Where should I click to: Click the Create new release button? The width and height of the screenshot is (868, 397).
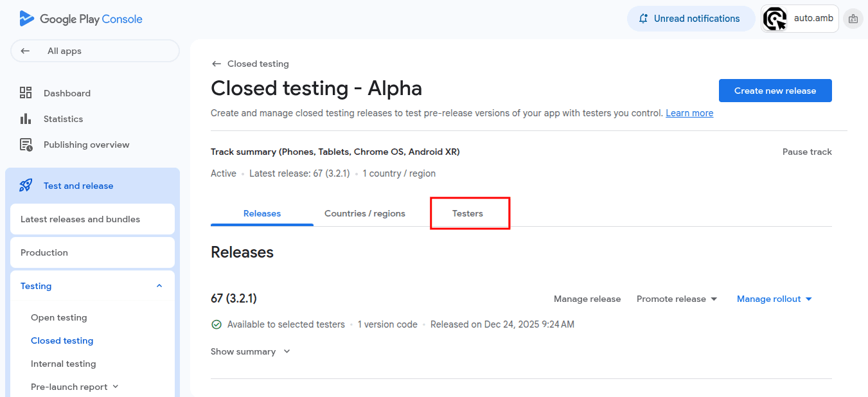click(775, 91)
